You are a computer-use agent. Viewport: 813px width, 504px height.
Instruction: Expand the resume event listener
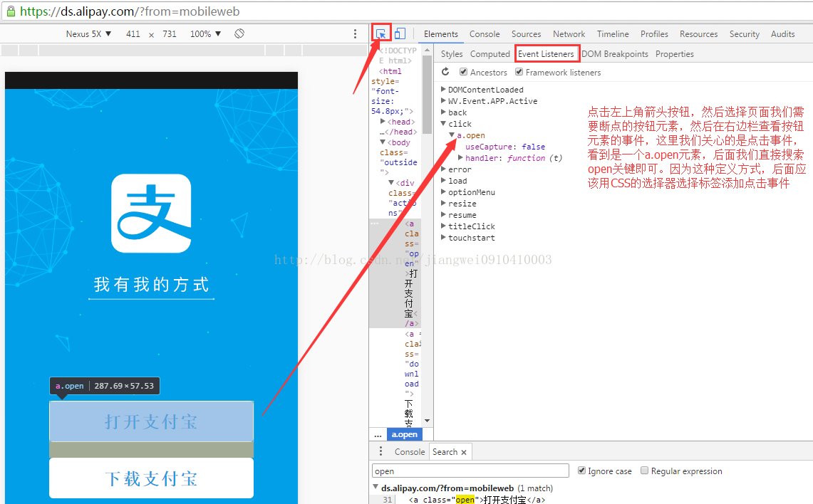[x=443, y=214]
